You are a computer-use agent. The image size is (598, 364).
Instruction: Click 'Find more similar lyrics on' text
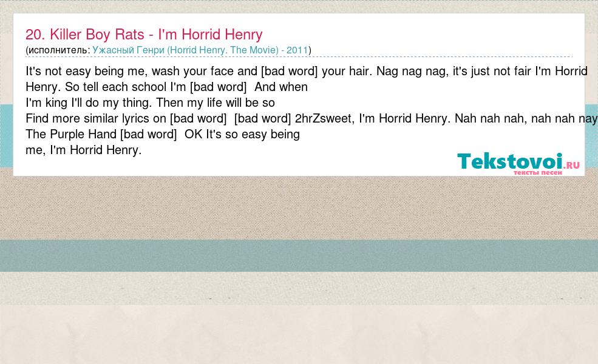coord(96,118)
